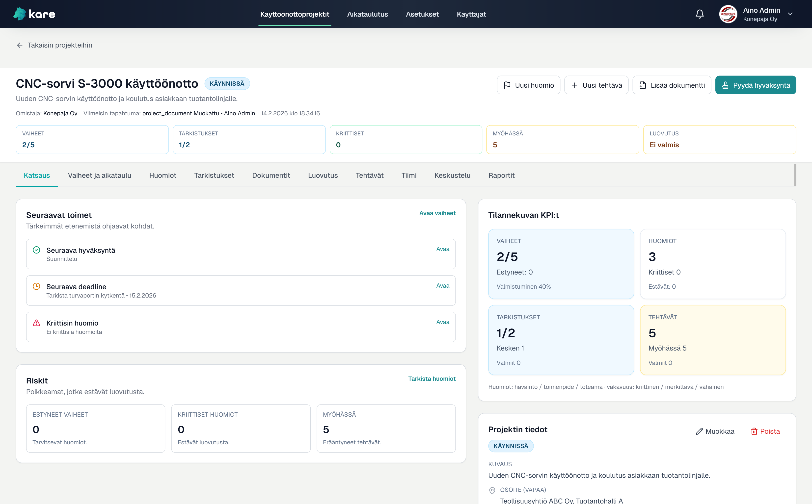
Task: Click the Avaa vaiheet link
Action: tap(437, 213)
